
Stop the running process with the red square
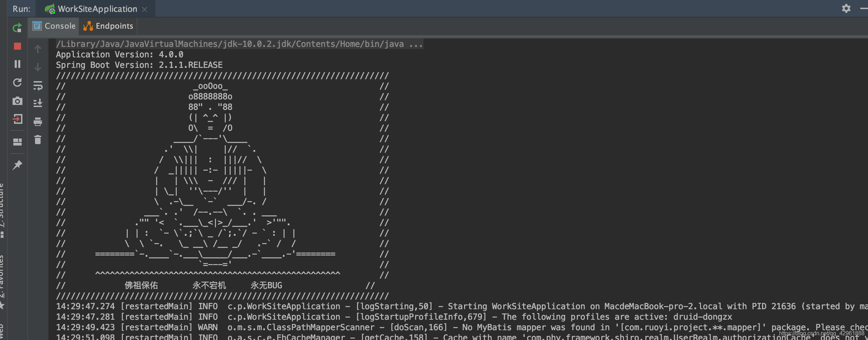point(17,46)
